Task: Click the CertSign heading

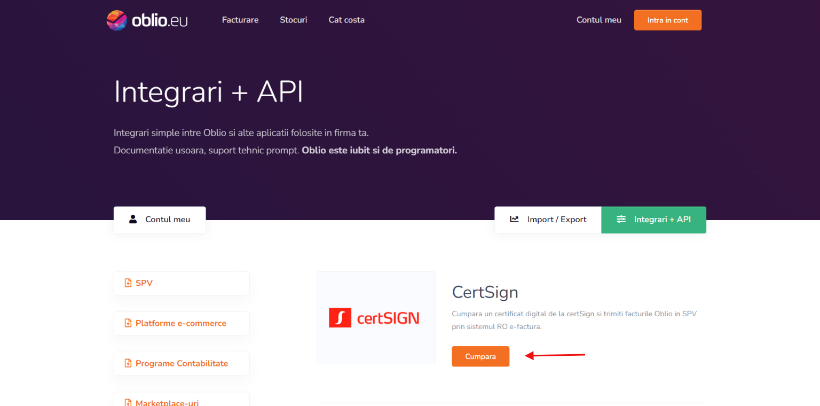Action: [485, 292]
